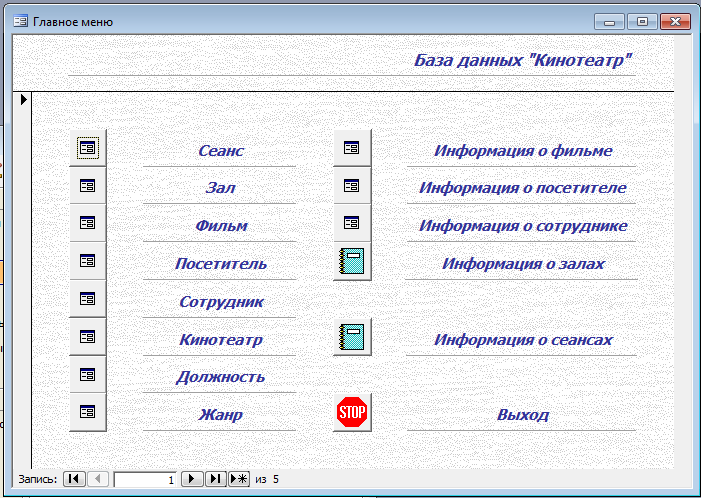Go to first record in navigation bar

(x=74, y=479)
